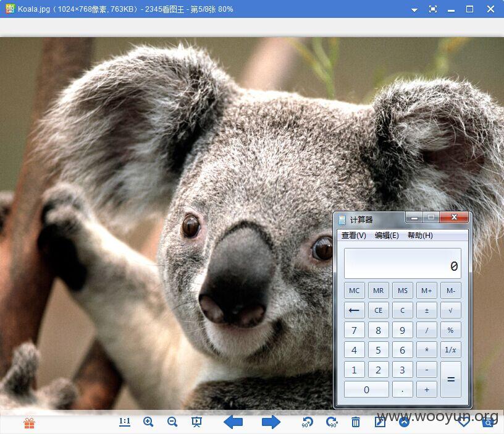Click the M+ memory add button
Screen dimensions: 504x434
click(427, 291)
